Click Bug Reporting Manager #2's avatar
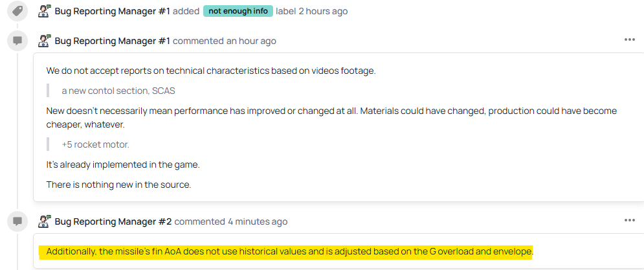This screenshot has height=270, width=644. 45,221
